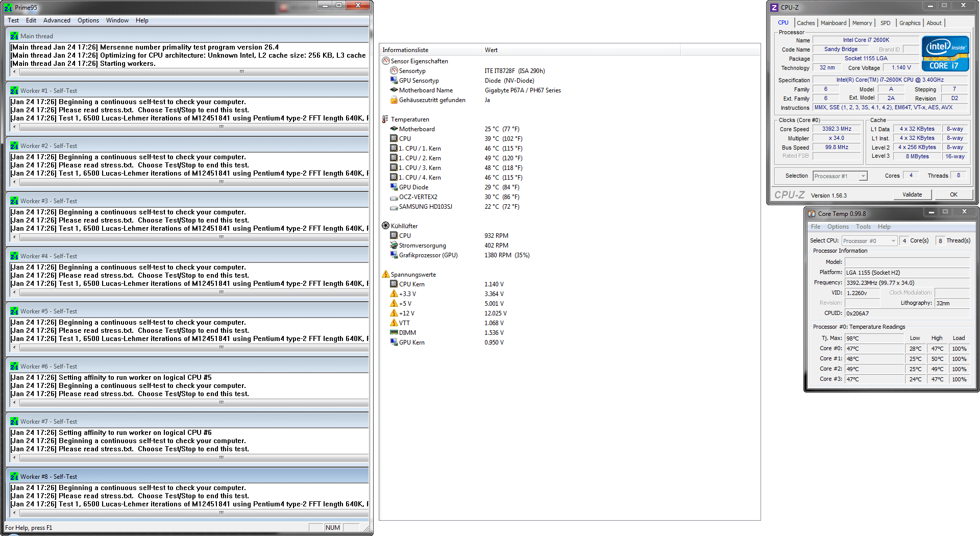The height and width of the screenshot is (536, 980).
Task: Click the CPUID field 0x206A7
Action: (x=907, y=313)
